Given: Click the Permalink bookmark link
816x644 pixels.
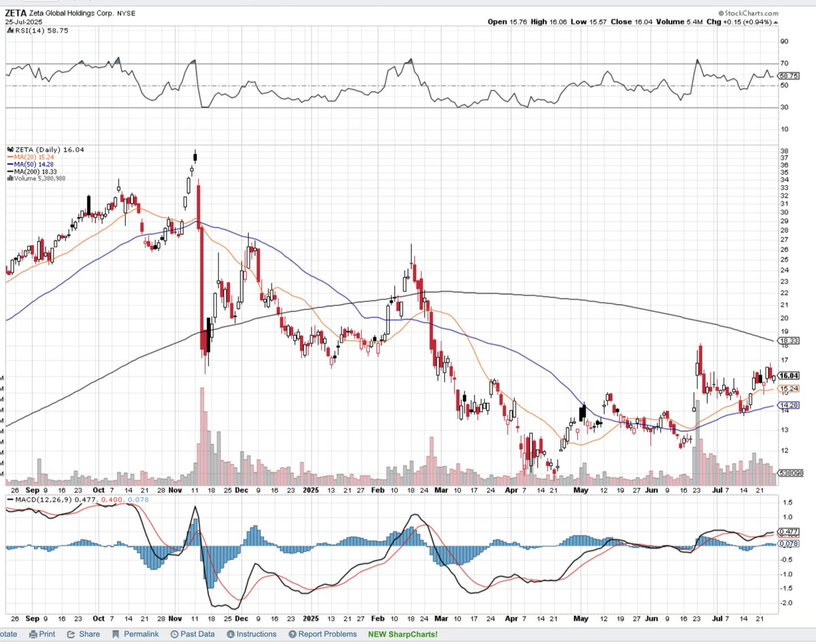Looking at the screenshot, I should [x=135, y=634].
